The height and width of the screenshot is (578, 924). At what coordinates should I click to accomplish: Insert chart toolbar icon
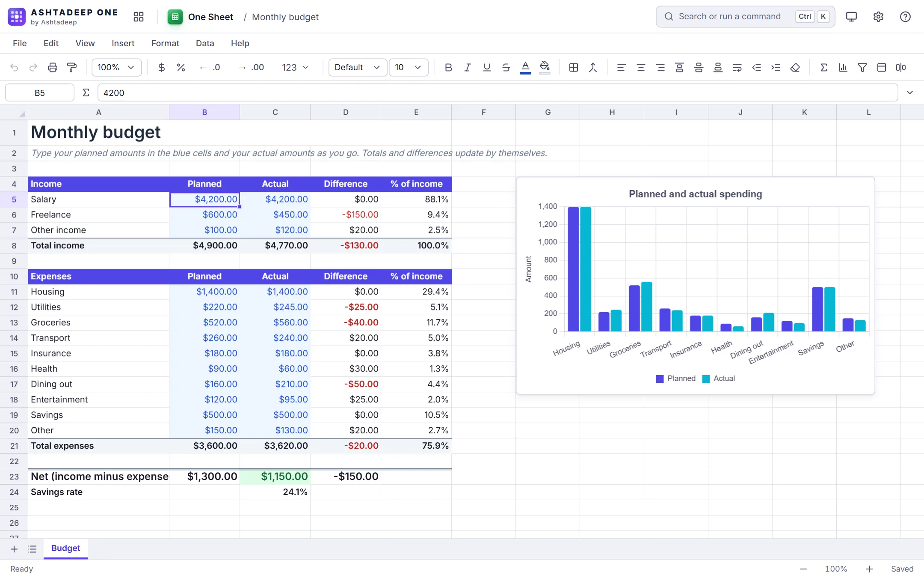tap(843, 67)
